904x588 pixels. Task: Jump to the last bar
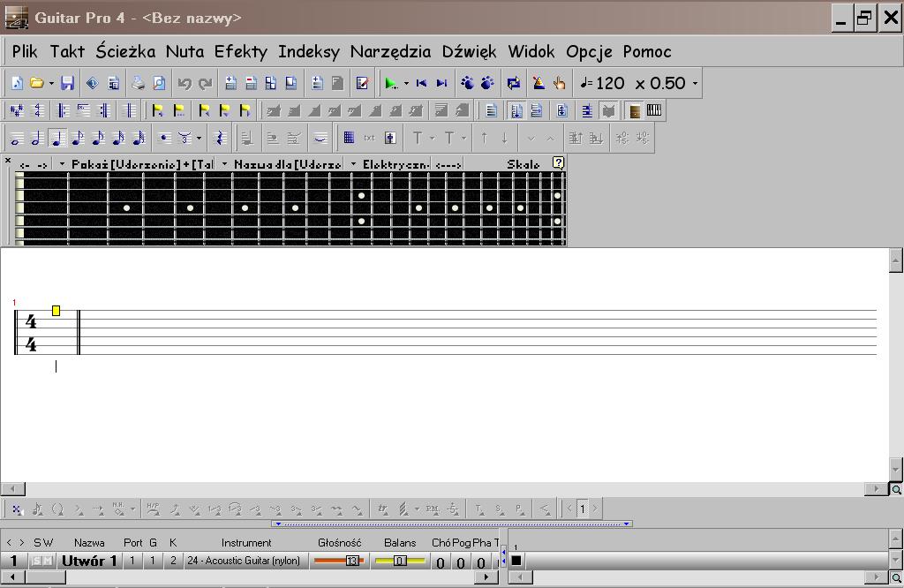tap(441, 84)
